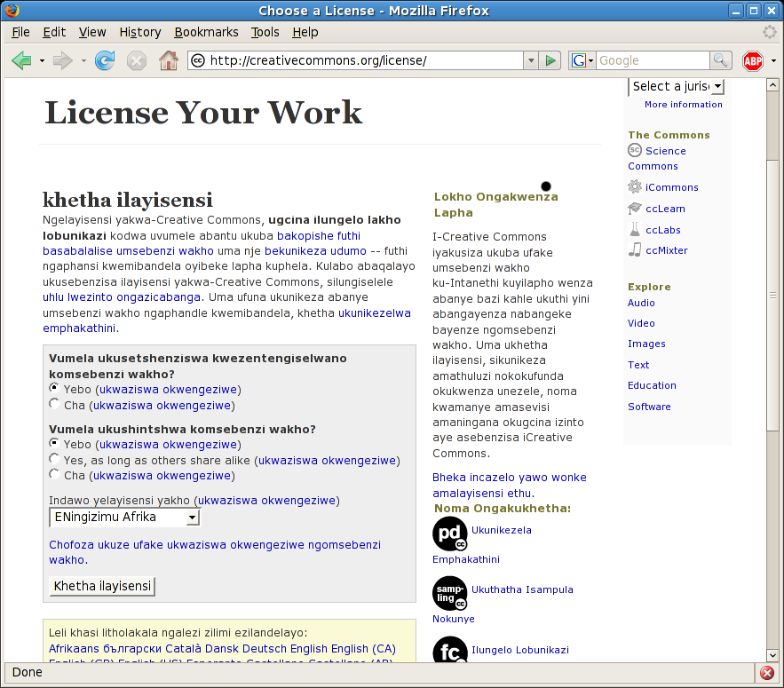
Task: Follow the 'More information' link
Action: [684, 105]
